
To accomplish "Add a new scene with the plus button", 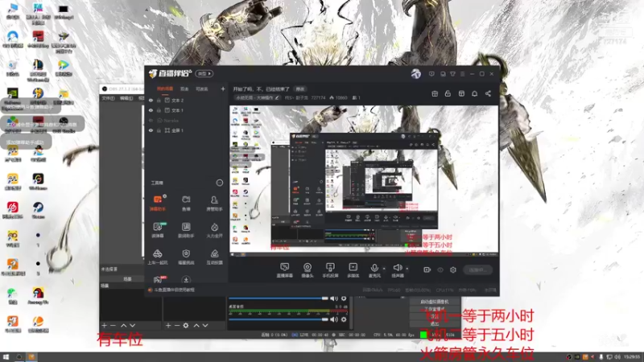I will point(223,88).
